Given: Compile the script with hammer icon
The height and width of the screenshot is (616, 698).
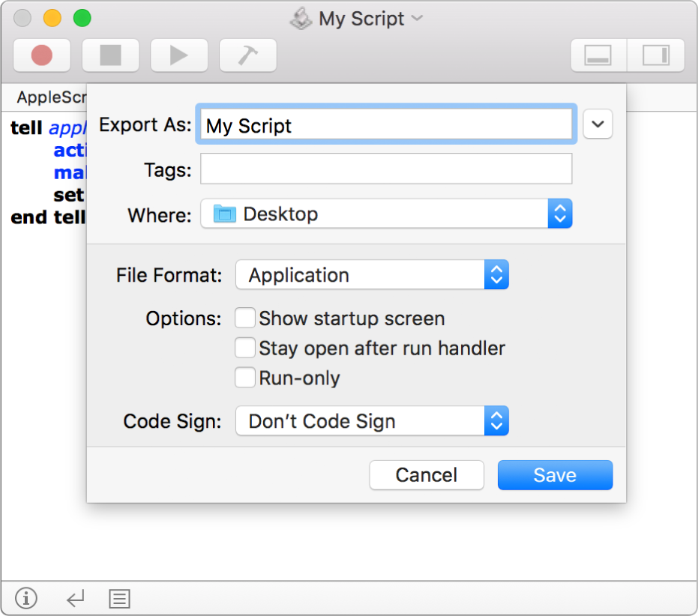Looking at the screenshot, I should (247, 55).
